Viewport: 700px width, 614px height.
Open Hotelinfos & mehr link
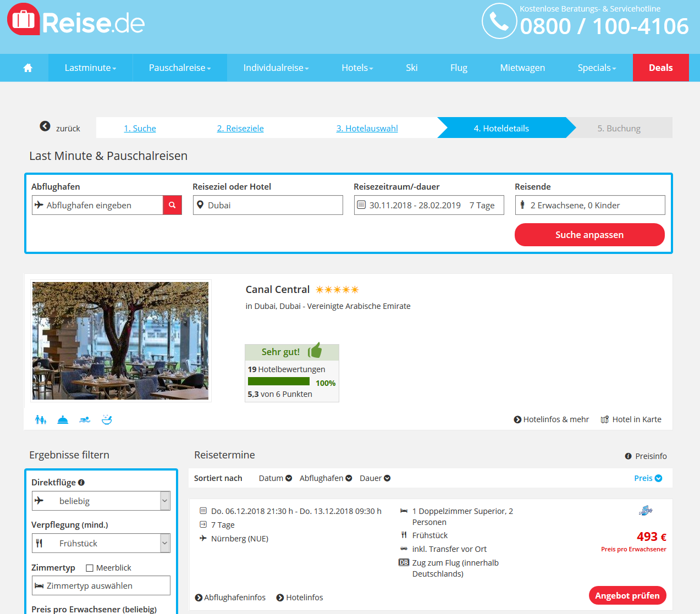551,419
